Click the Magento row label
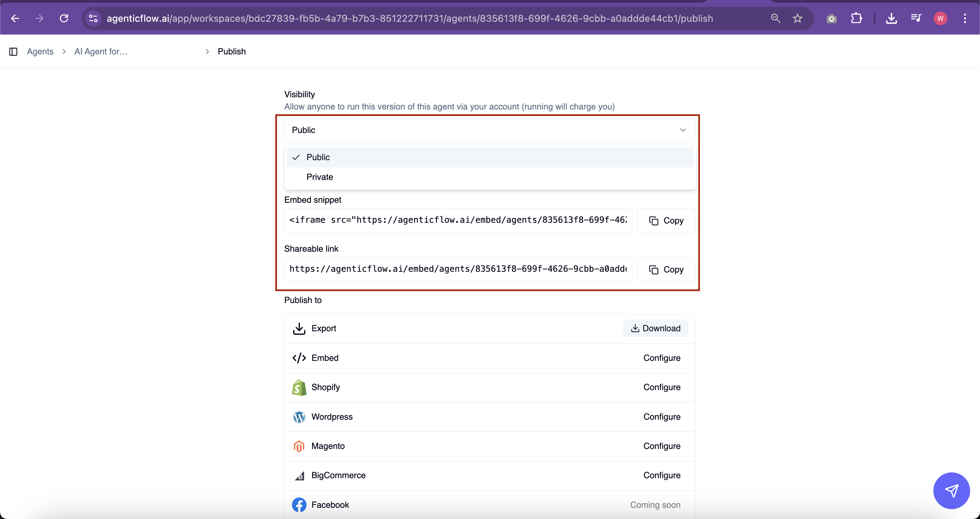 [x=328, y=446]
